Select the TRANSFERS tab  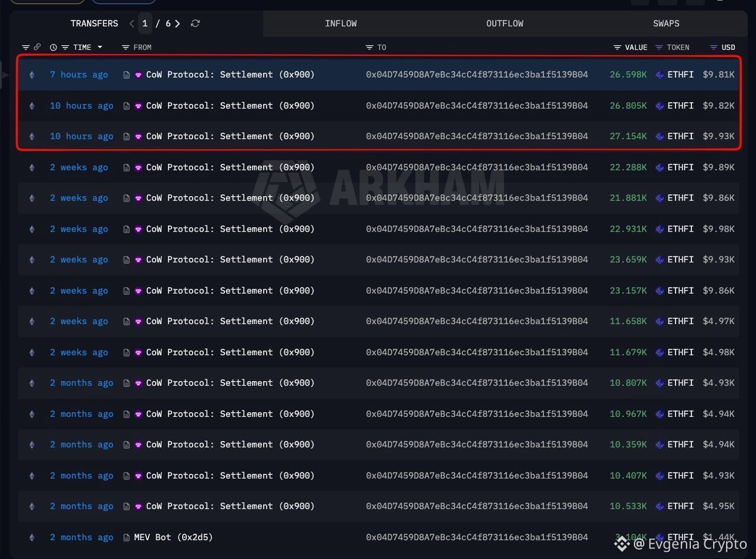(x=94, y=23)
